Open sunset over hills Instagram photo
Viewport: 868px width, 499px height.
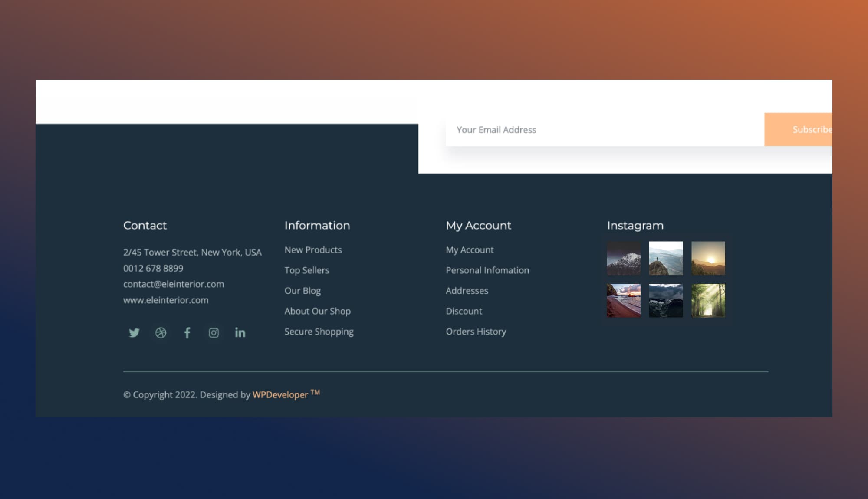(708, 258)
